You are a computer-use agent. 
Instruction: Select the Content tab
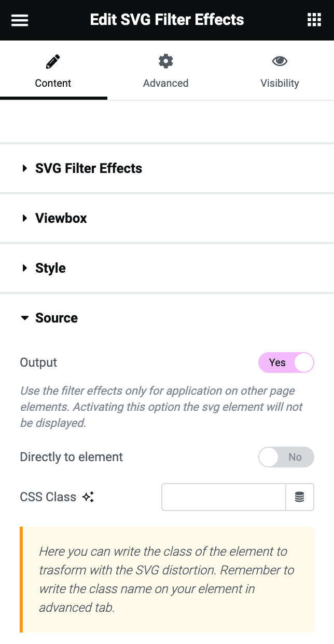[53, 83]
